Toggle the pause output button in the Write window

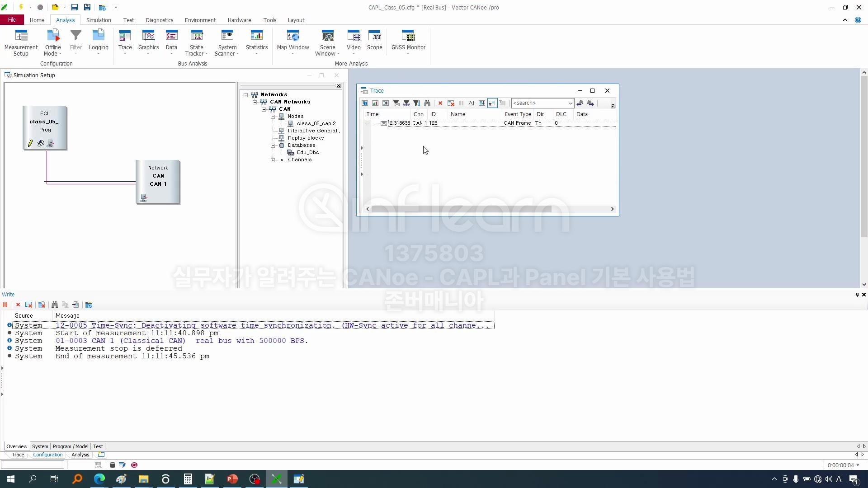pos(5,305)
